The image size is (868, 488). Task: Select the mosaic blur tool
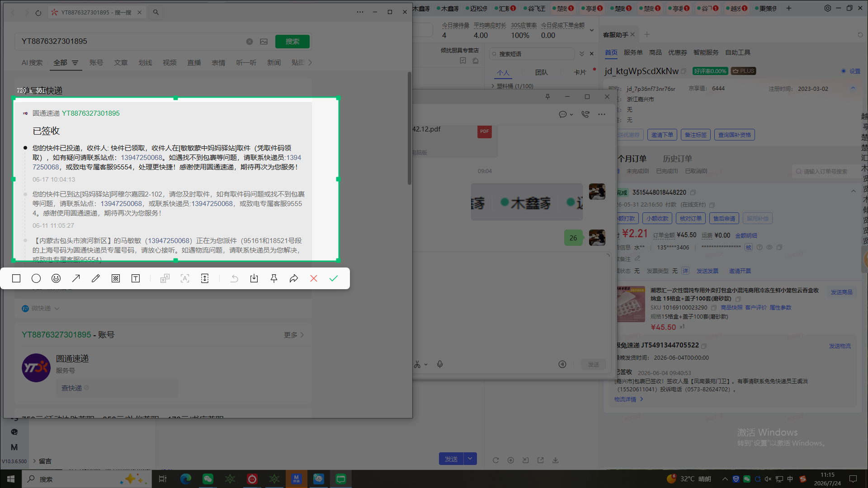tap(116, 278)
